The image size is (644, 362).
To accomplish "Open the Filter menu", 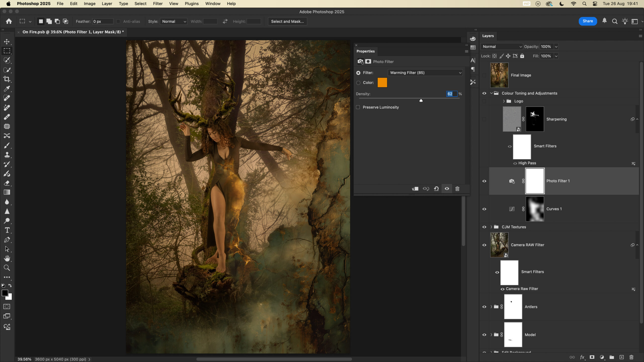I will 158,4.
